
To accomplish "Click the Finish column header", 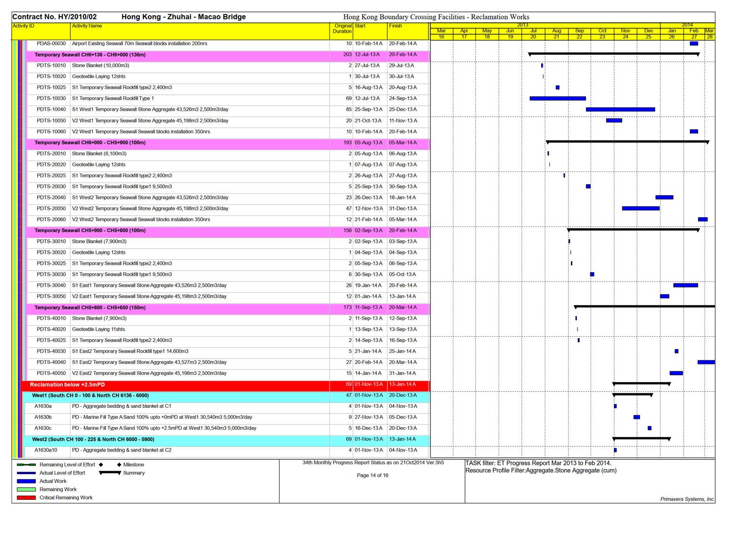I will coord(408,31).
